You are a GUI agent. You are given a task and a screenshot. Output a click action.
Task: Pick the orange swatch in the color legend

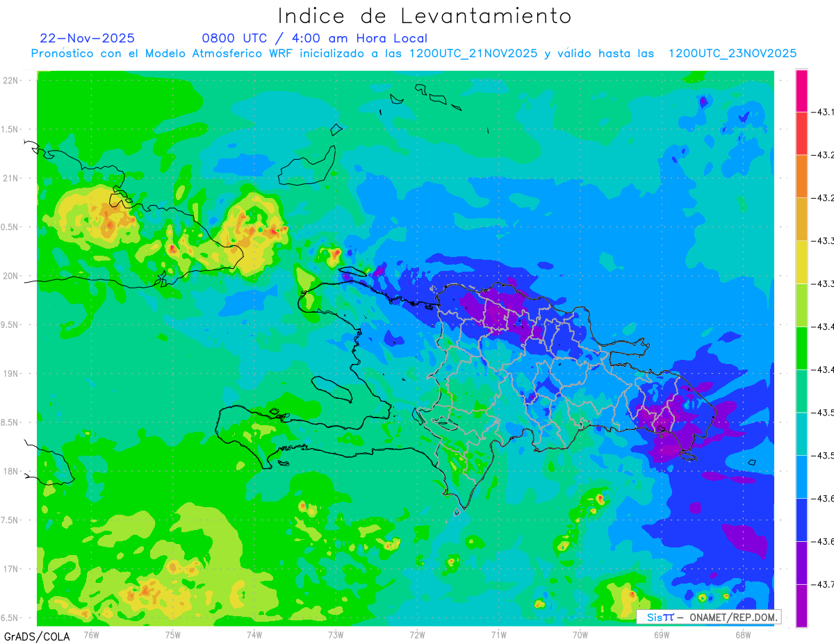click(x=801, y=176)
